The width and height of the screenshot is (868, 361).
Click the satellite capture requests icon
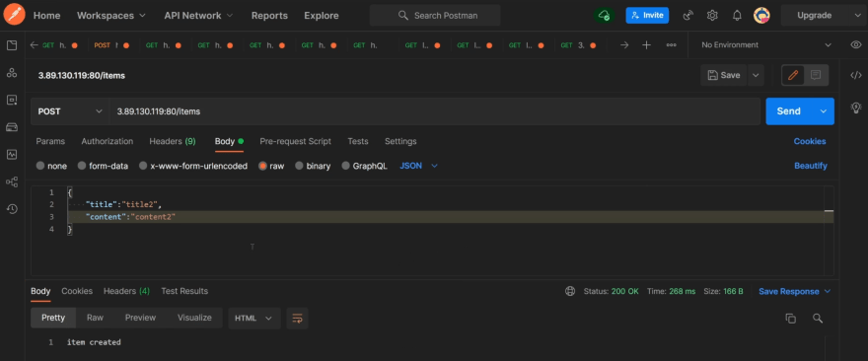coord(688,16)
